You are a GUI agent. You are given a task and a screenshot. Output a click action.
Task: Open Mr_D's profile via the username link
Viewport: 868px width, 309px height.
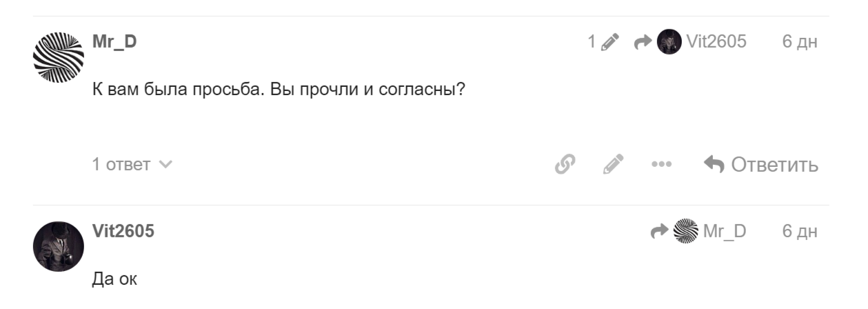(x=114, y=43)
